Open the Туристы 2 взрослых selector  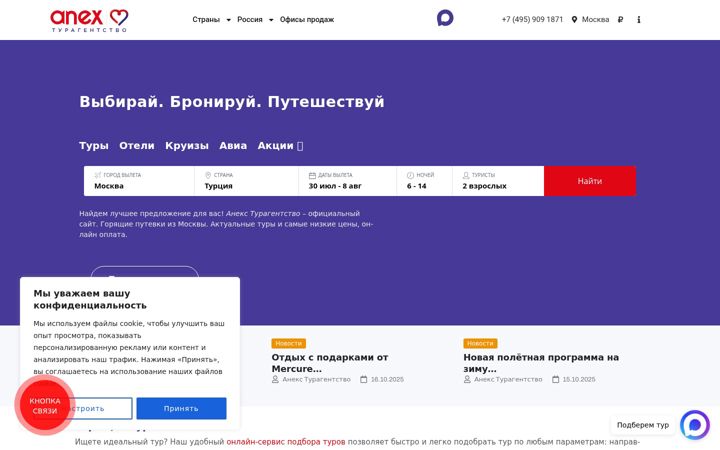click(x=498, y=181)
